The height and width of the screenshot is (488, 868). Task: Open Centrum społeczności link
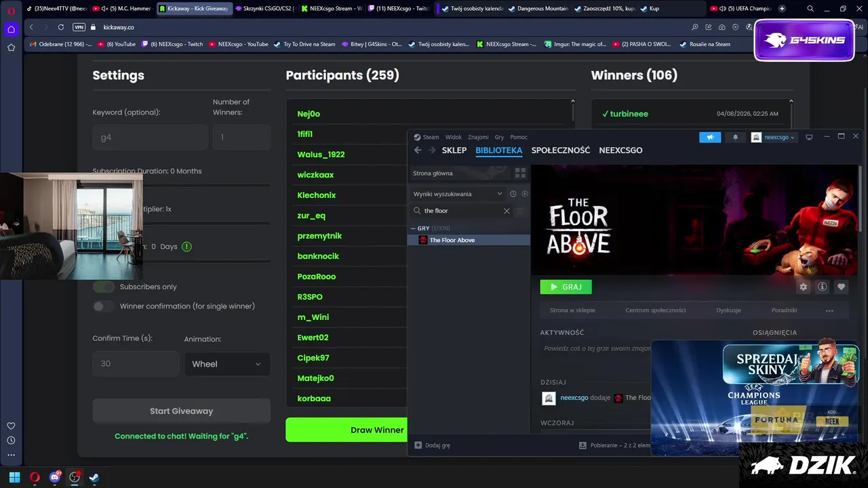click(656, 310)
